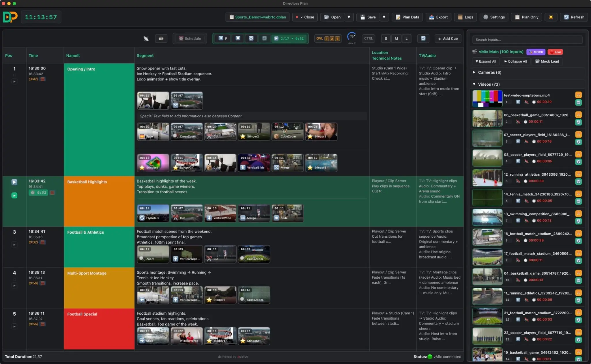
Task: Select the L size view
Action: (x=407, y=38)
